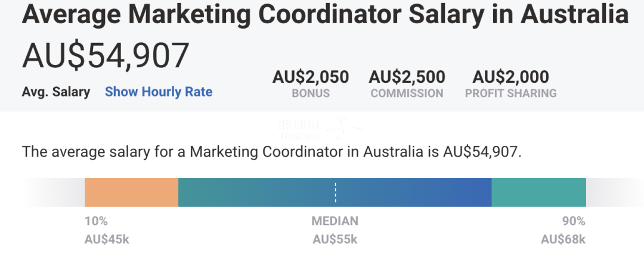Click the AU$45k low salary value
The image size is (644, 256).
(107, 239)
